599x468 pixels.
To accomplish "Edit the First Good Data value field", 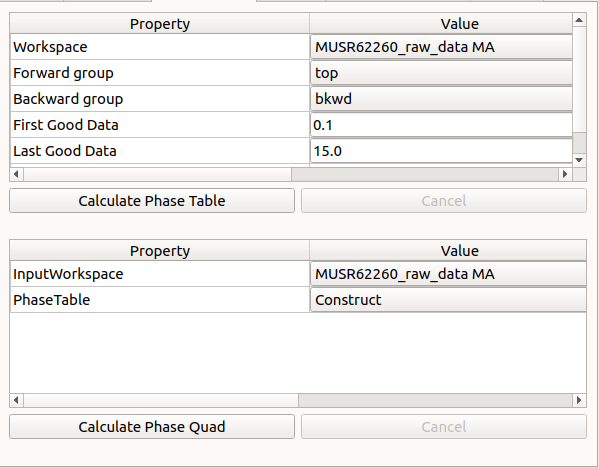I will pos(441,125).
